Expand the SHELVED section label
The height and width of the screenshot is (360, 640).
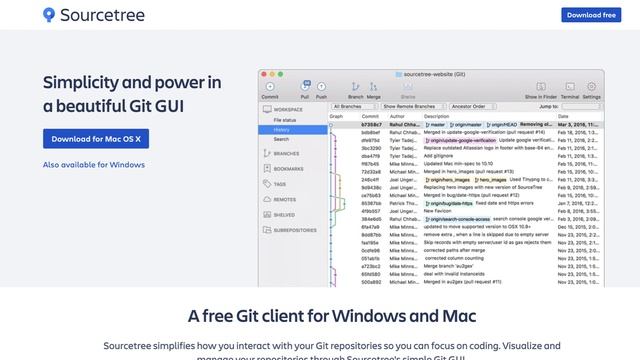(284, 215)
